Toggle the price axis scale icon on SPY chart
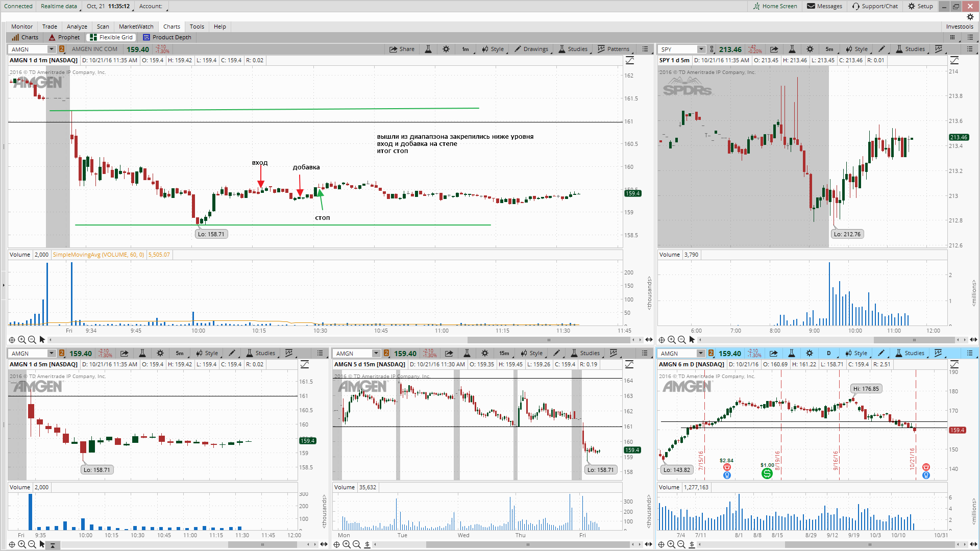The image size is (980, 551). tap(954, 61)
